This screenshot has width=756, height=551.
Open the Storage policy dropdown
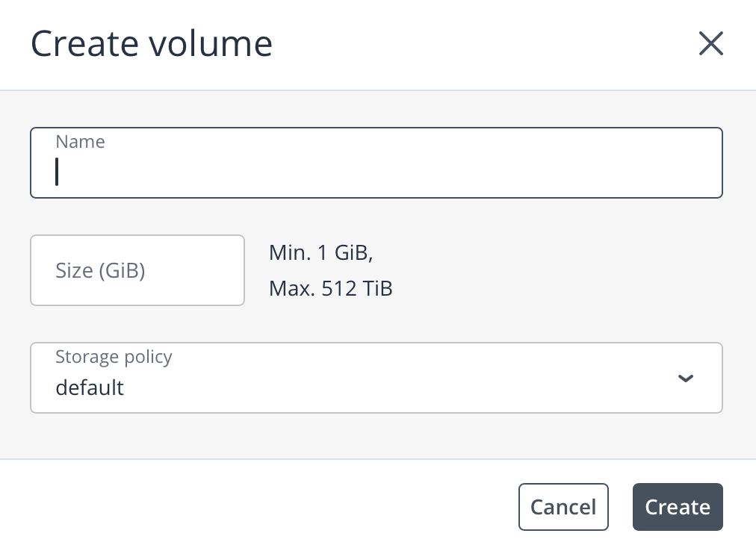point(377,378)
